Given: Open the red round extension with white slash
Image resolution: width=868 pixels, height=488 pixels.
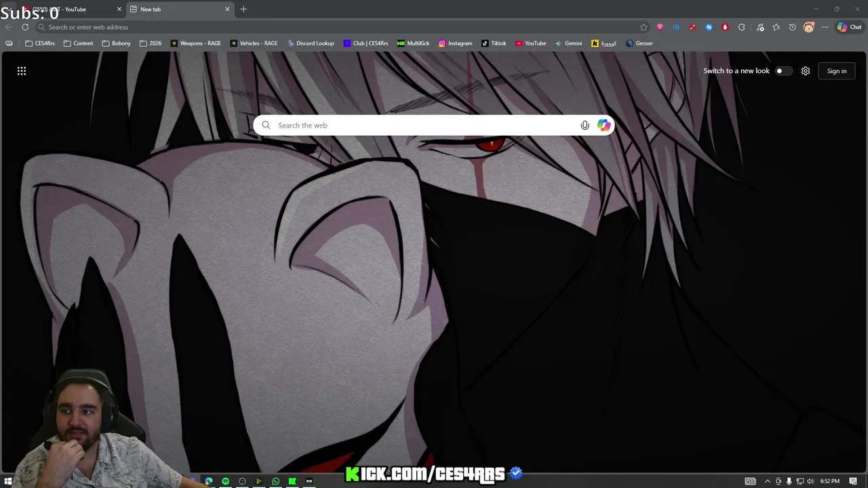Looking at the screenshot, I should click(x=692, y=27).
